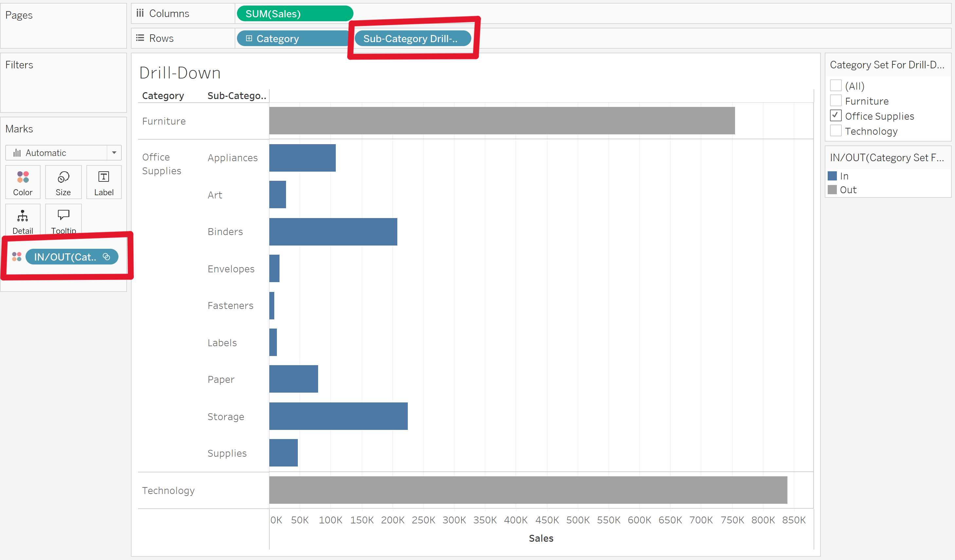Click the color dots icon beside IN/OUT pill
The width and height of the screenshot is (955, 560).
(17, 257)
